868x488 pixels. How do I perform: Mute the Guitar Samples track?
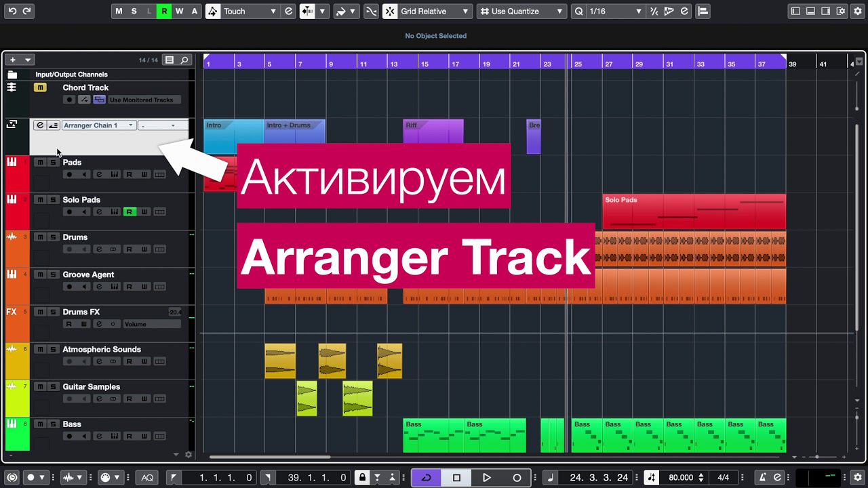[x=40, y=386]
